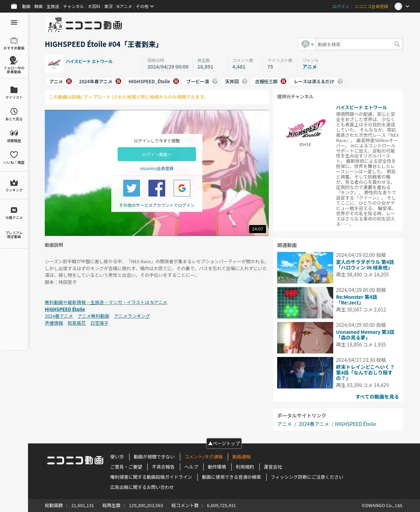Click the ページトップ button

224,443
